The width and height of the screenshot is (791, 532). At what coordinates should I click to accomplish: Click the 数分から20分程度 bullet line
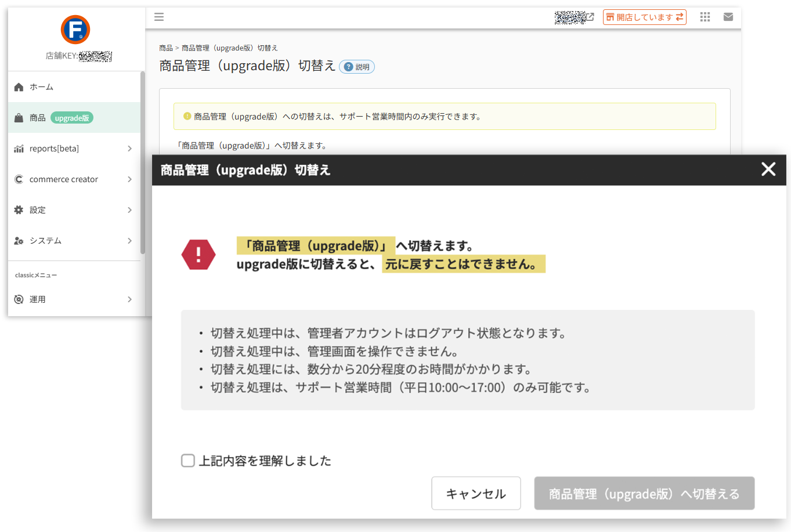(x=371, y=369)
